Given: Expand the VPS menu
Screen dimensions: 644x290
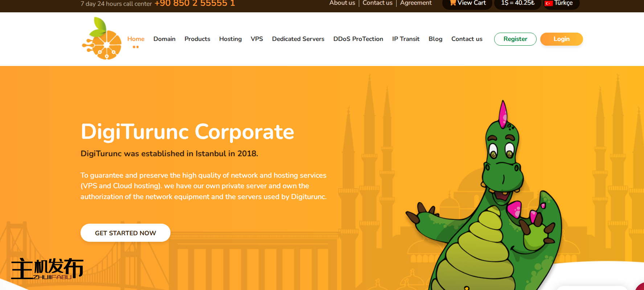Looking at the screenshot, I should pyautogui.click(x=257, y=39).
